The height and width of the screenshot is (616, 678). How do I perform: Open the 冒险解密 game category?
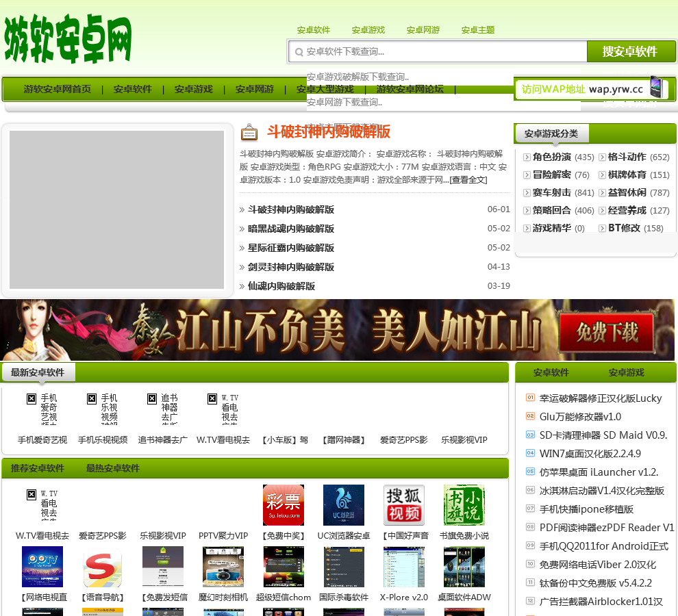552,175
